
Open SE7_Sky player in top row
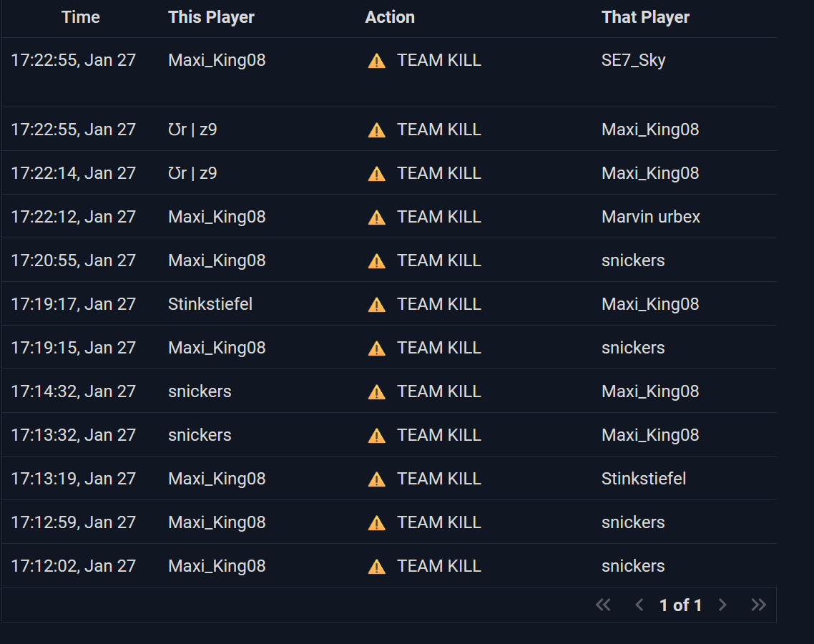click(633, 60)
